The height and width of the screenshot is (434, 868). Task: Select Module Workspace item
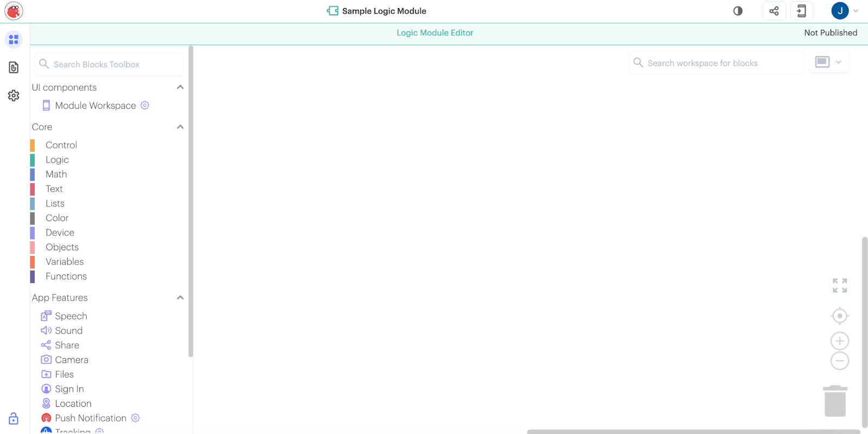95,105
